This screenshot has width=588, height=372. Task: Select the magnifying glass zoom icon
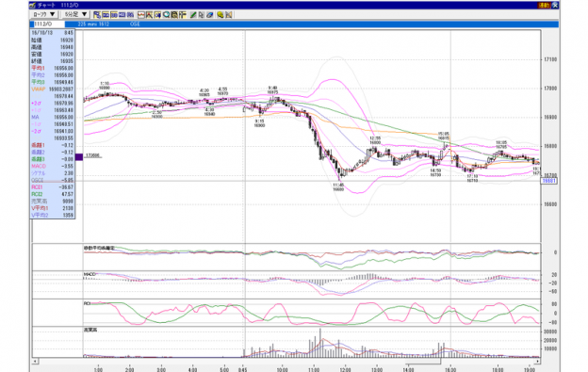pyautogui.click(x=166, y=15)
